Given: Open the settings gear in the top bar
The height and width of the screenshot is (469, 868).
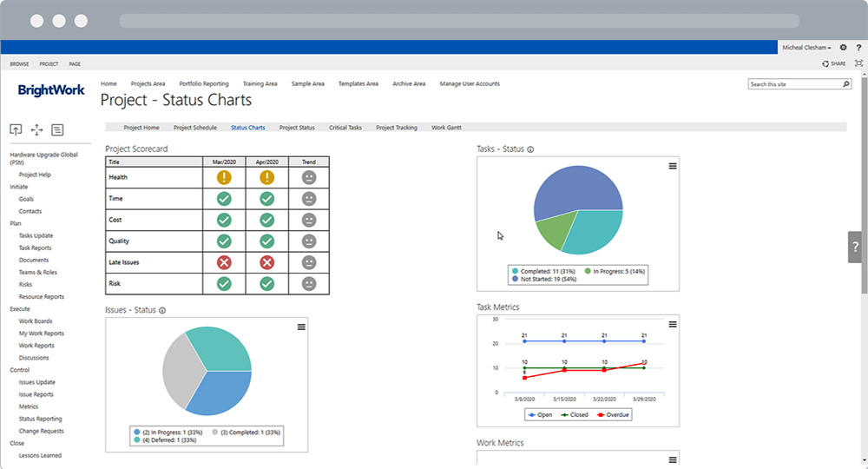Looking at the screenshot, I should click(843, 47).
